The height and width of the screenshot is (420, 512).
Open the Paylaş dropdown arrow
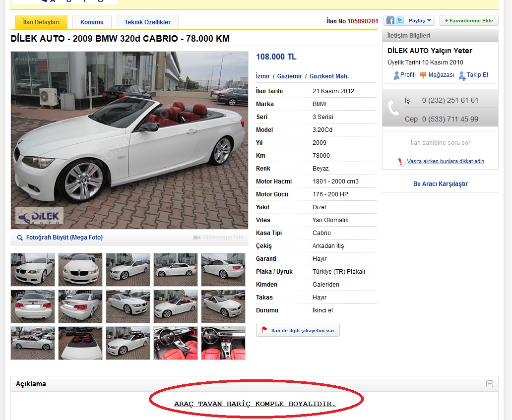pos(429,20)
